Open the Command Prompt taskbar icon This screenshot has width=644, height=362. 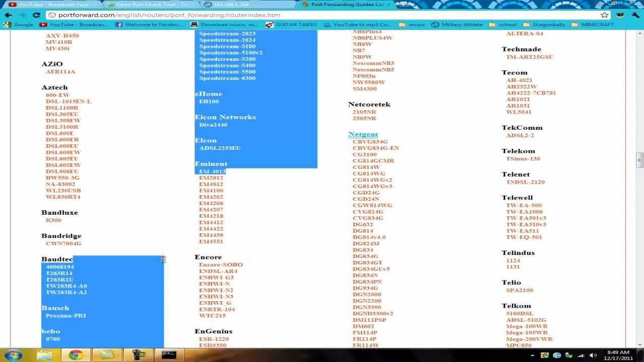pyautogui.click(x=169, y=355)
